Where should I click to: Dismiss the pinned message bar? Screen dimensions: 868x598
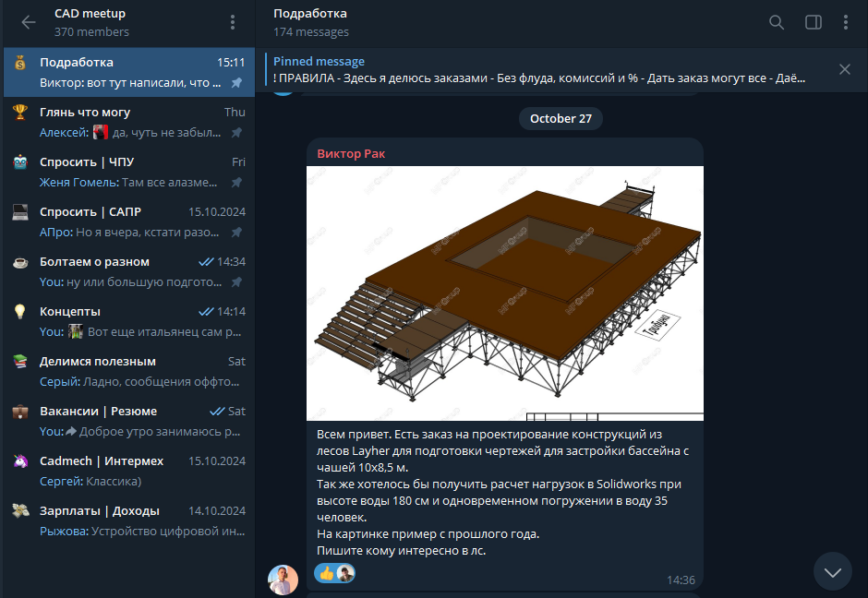tap(845, 69)
